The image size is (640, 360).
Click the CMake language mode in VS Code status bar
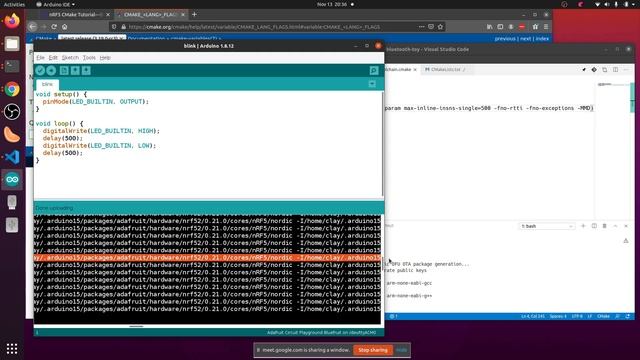[x=603, y=316]
